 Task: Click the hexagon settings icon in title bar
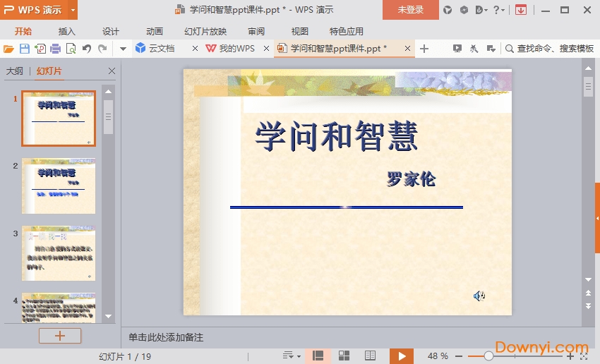464,10
